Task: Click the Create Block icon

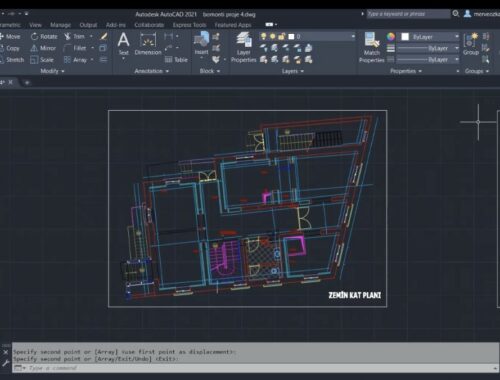Action: 216,37
